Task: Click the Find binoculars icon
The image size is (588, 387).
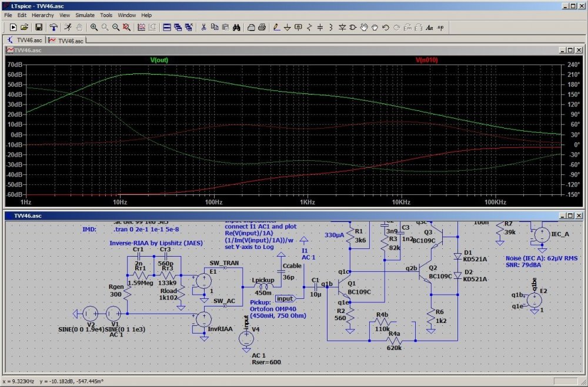Action: 236,28
